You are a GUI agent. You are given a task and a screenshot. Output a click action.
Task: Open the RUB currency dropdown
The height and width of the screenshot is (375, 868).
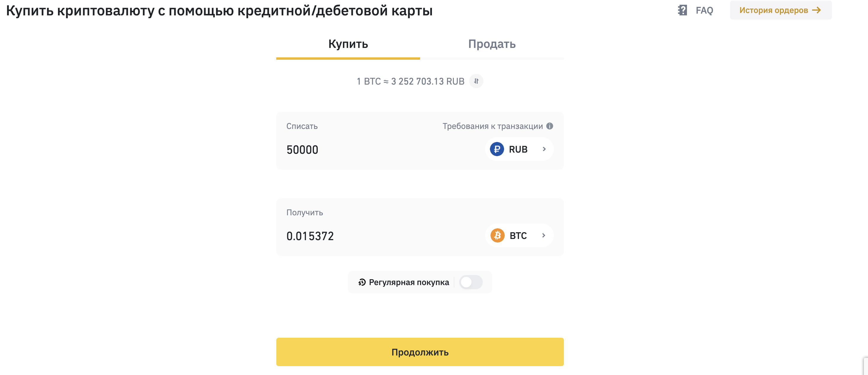pyautogui.click(x=518, y=149)
